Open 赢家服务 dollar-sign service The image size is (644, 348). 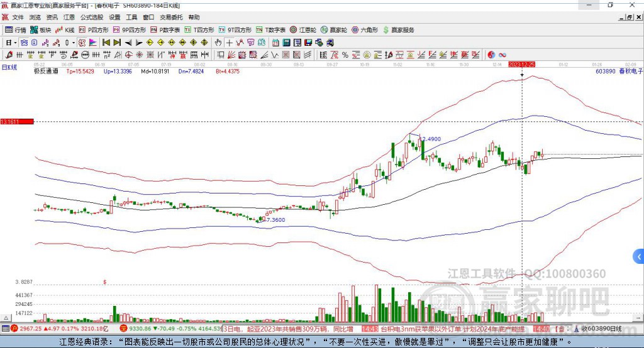398,30
